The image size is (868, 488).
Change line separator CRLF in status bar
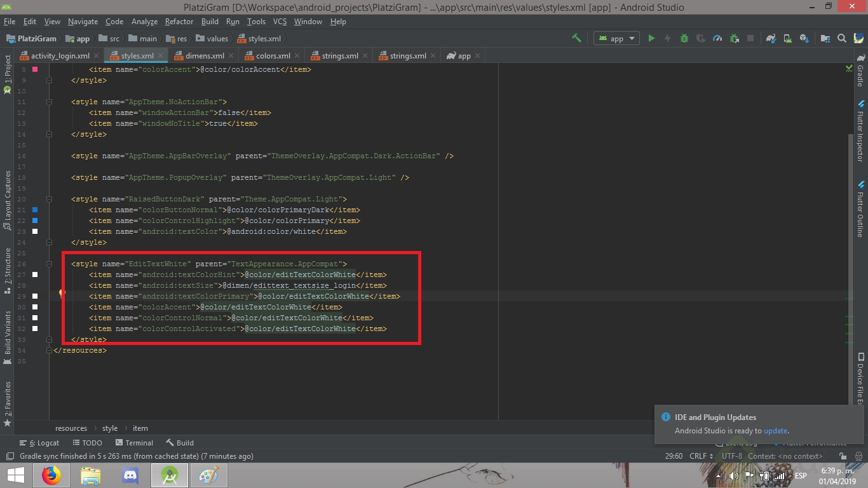702,456
